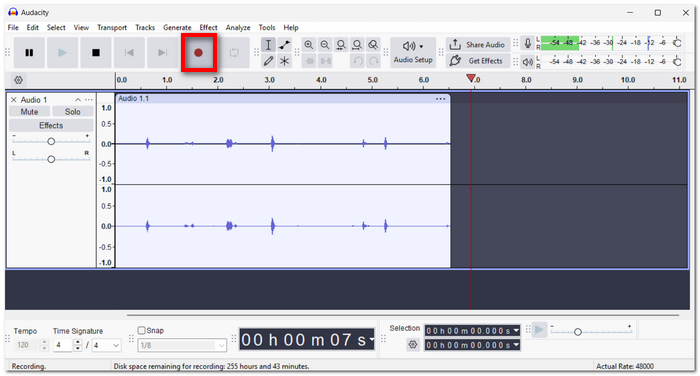
Task: Open the View menu
Action: 81,28
